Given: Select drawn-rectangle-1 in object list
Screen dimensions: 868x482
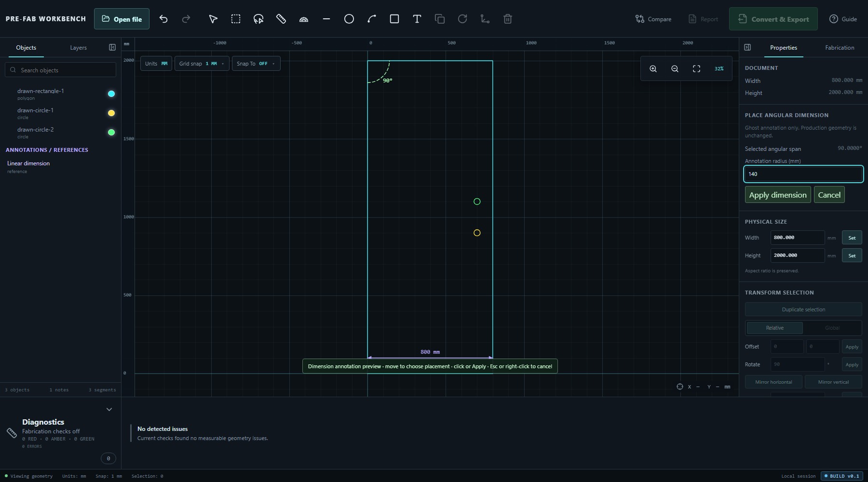Looking at the screenshot, I should (60, 94).
